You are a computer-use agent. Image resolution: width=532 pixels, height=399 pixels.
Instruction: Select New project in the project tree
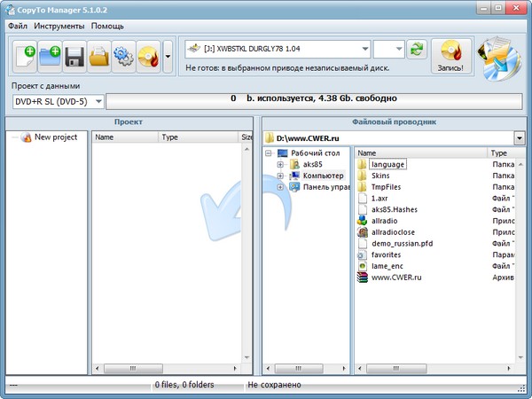tap(55, 137)
